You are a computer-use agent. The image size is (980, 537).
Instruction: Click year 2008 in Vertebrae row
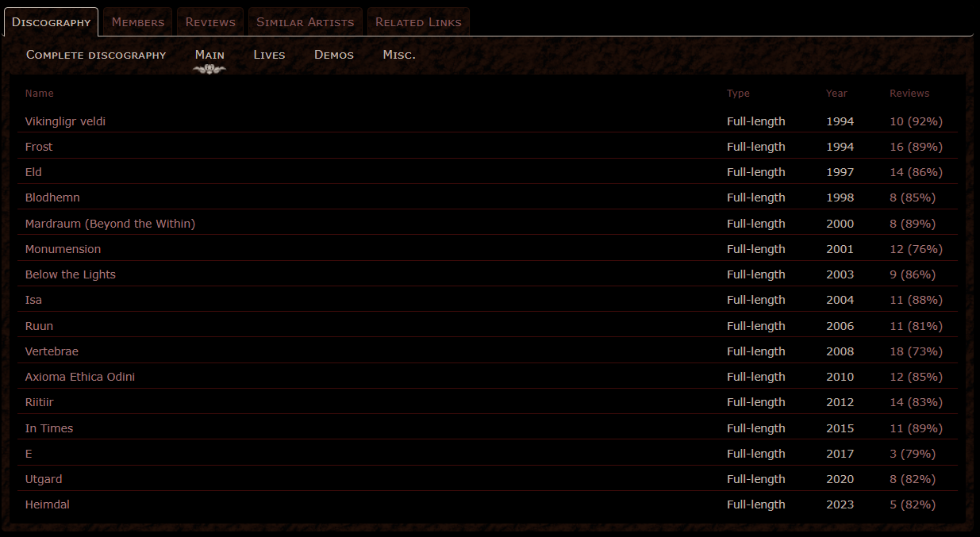(x=840, y=351)
